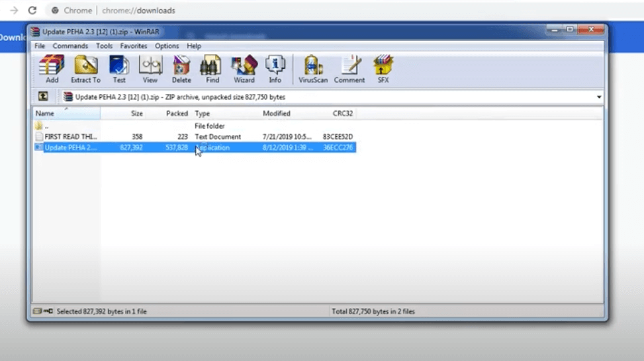644x361 pixels.
Task: Click the 83CEE52D CRC32 value
Action: [x=338, y=137]
